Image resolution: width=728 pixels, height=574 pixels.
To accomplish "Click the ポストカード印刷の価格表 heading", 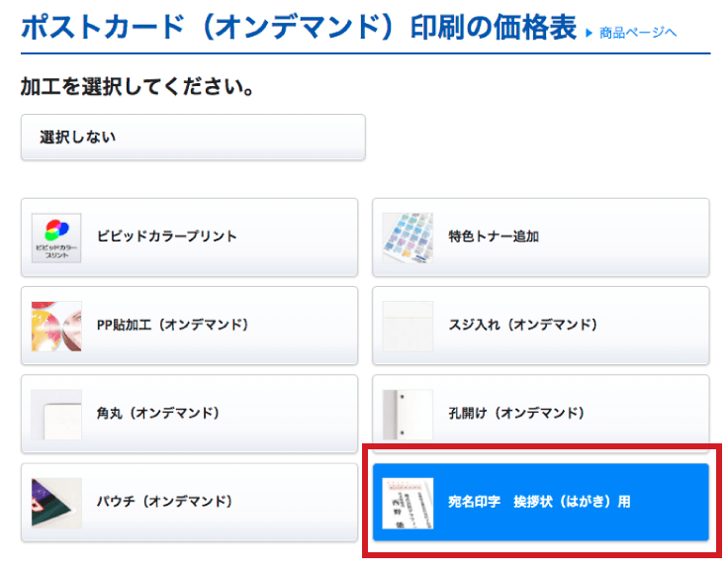I will [297, 27].
